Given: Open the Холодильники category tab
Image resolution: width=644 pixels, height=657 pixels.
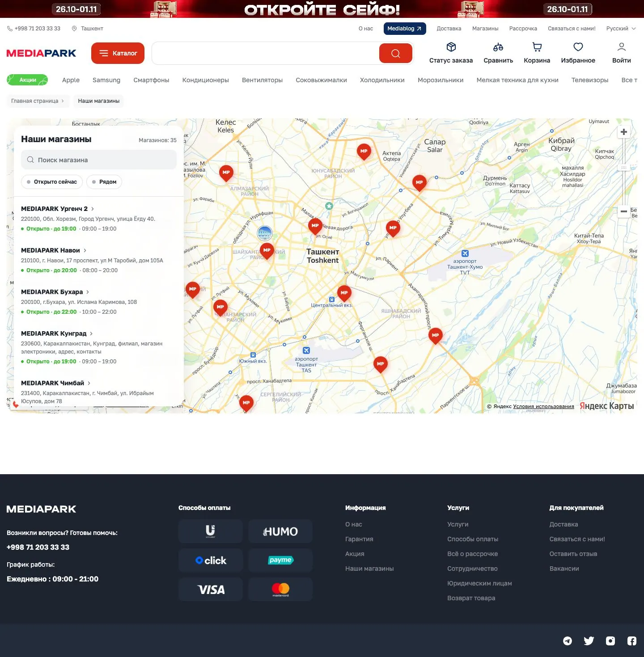Looking at the screenshot, I should click(382, 80).
